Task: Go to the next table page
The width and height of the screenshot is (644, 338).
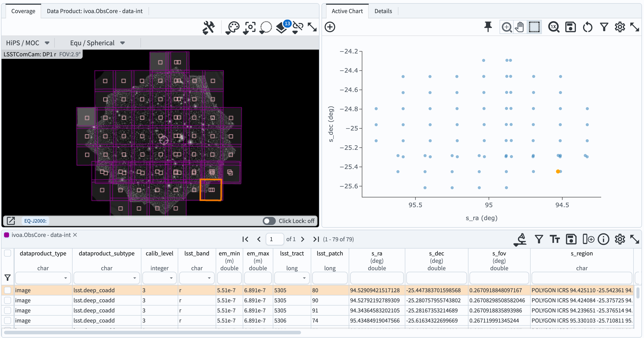Action: [x=303, y=239]
